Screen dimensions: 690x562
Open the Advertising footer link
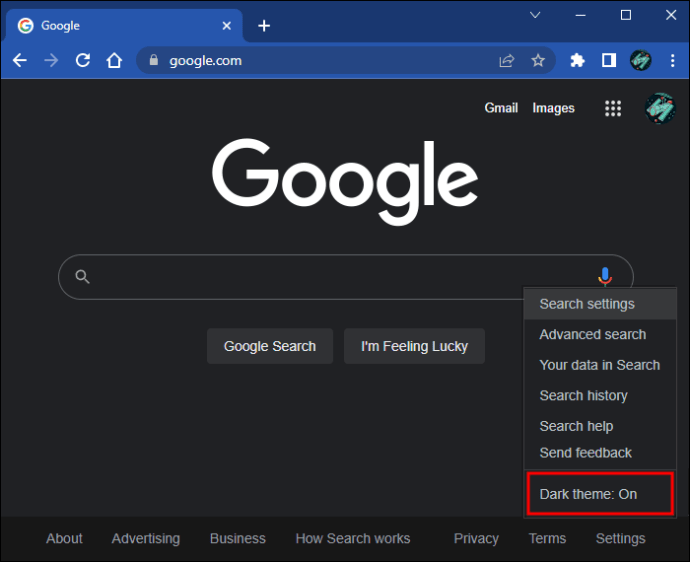pos(146,538)
